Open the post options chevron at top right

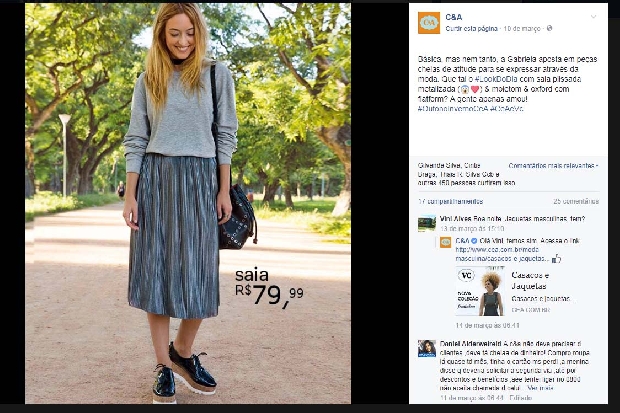[593, 17]
